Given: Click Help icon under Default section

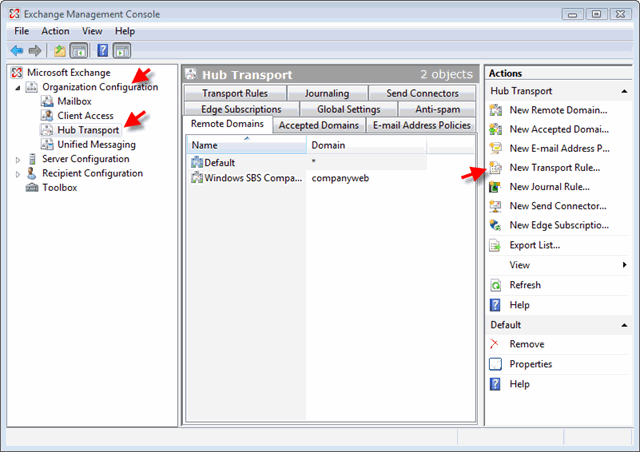Looking at the screenshot, I should (x=495, y=384).
